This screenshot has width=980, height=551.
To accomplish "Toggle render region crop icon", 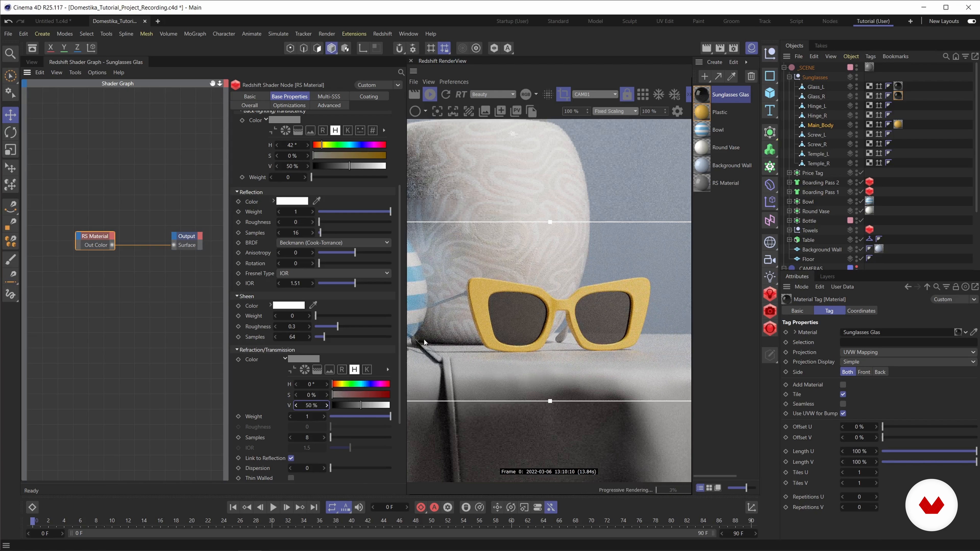I will 563,94.
